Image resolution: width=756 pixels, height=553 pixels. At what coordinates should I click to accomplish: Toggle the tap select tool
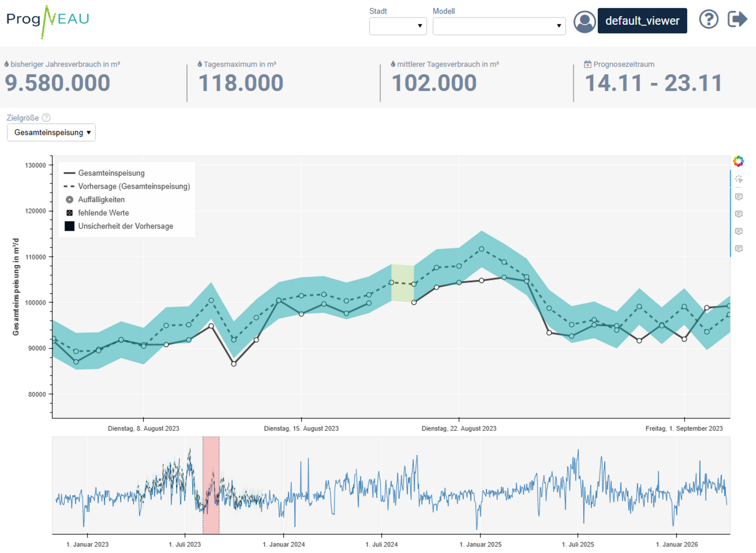point(739,179)
